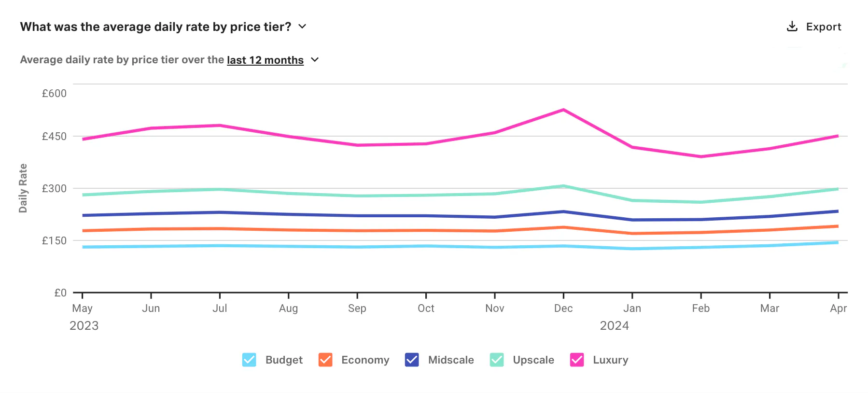Click the Jul axis label

[x=220, y=308]
